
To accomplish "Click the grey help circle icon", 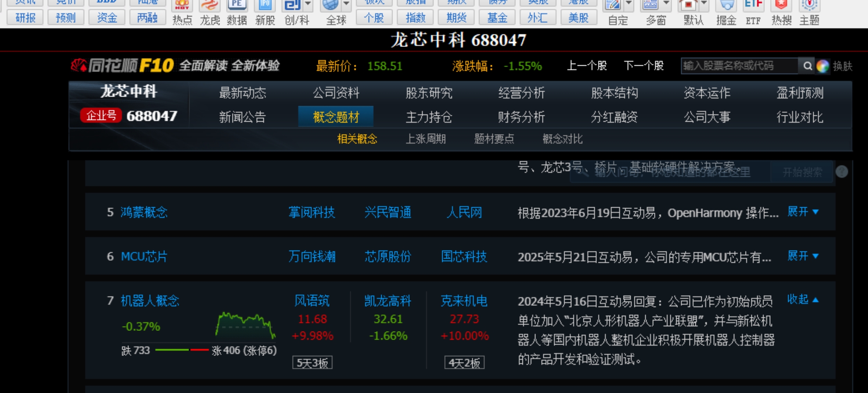I will coord(842,171).
